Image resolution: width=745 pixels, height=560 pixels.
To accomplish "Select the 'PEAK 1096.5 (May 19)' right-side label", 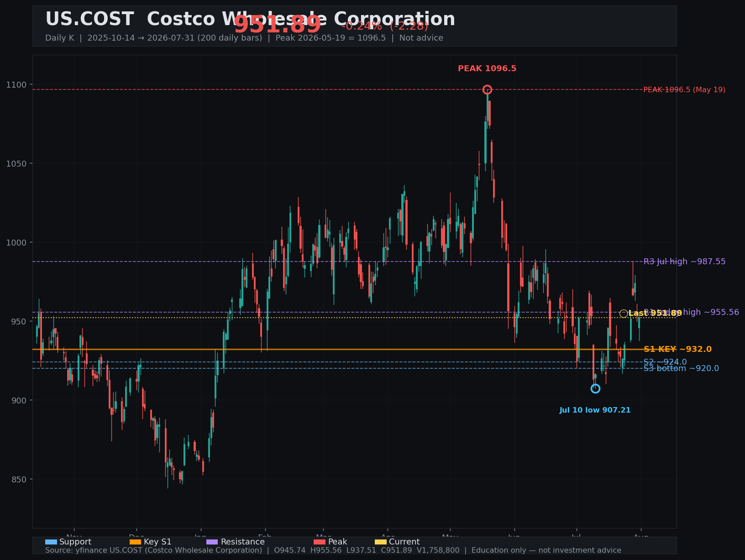I will (684, 89).
